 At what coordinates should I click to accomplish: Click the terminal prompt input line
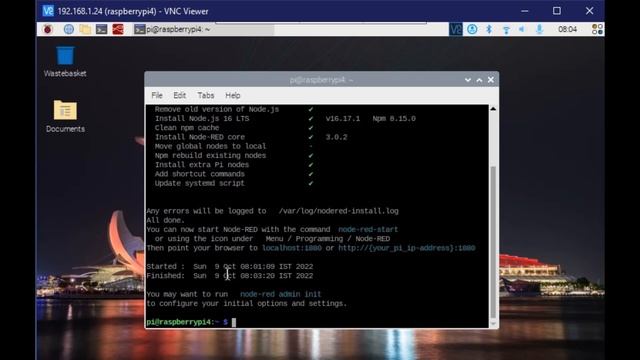pos(317,322)
